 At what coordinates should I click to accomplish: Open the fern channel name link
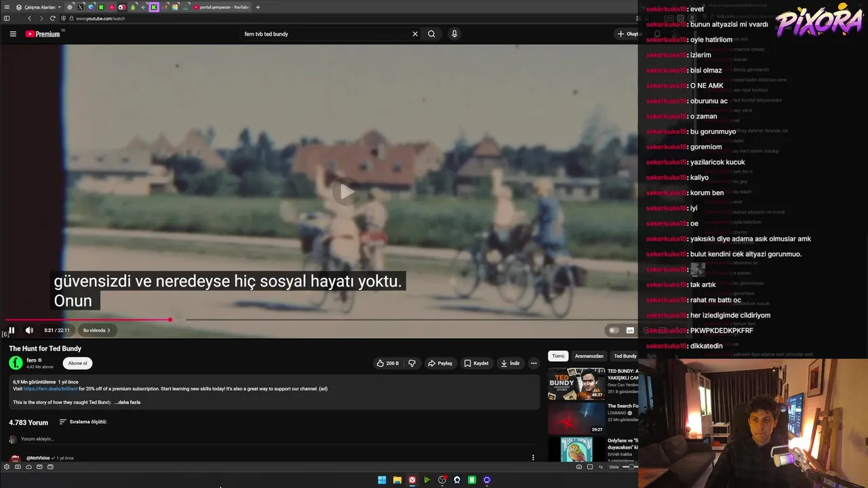pos(31,361)
